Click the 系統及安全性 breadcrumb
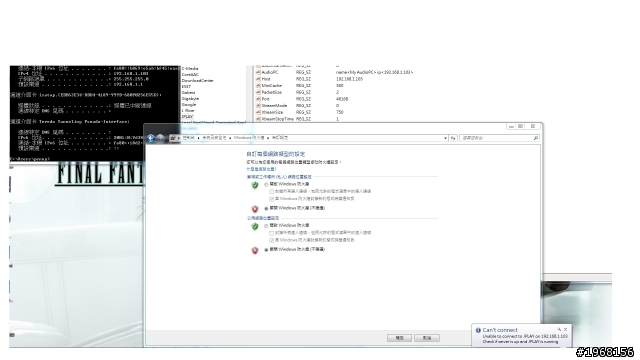640x360 pixels. (214, 138)
